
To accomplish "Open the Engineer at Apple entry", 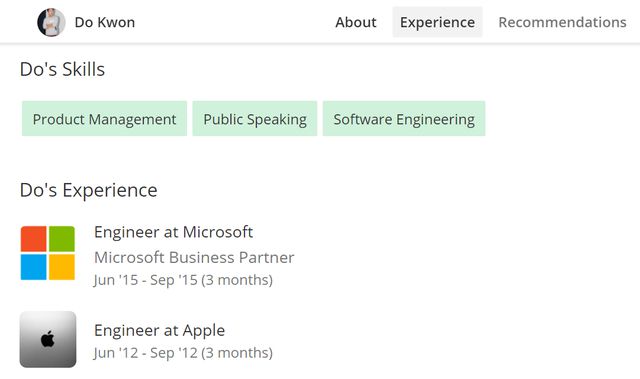I will (159, 330).
